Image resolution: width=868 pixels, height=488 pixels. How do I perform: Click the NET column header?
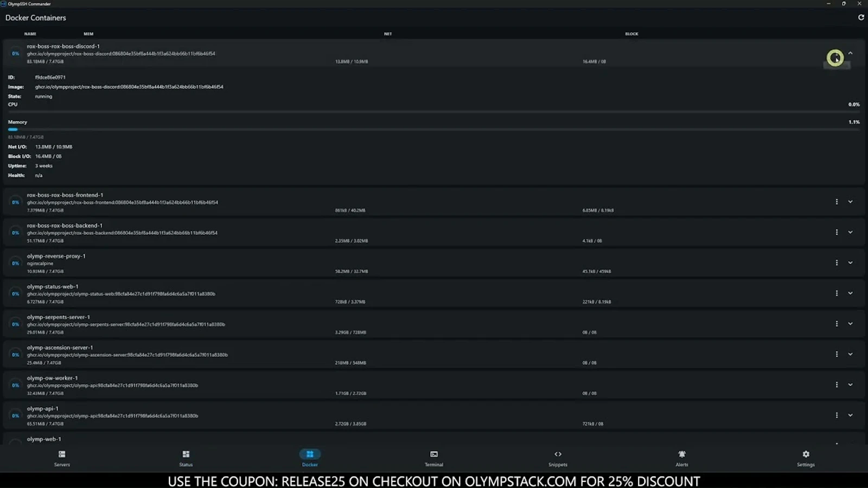pos(388,34)
